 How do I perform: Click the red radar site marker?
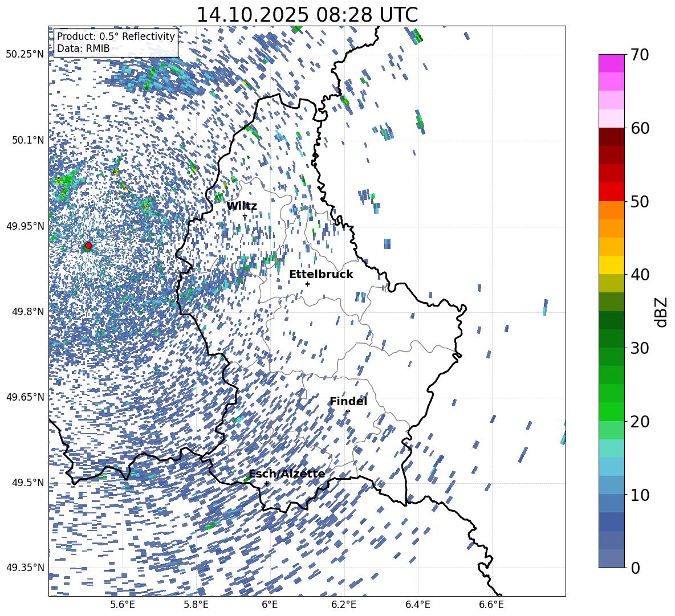click(88, 245)
